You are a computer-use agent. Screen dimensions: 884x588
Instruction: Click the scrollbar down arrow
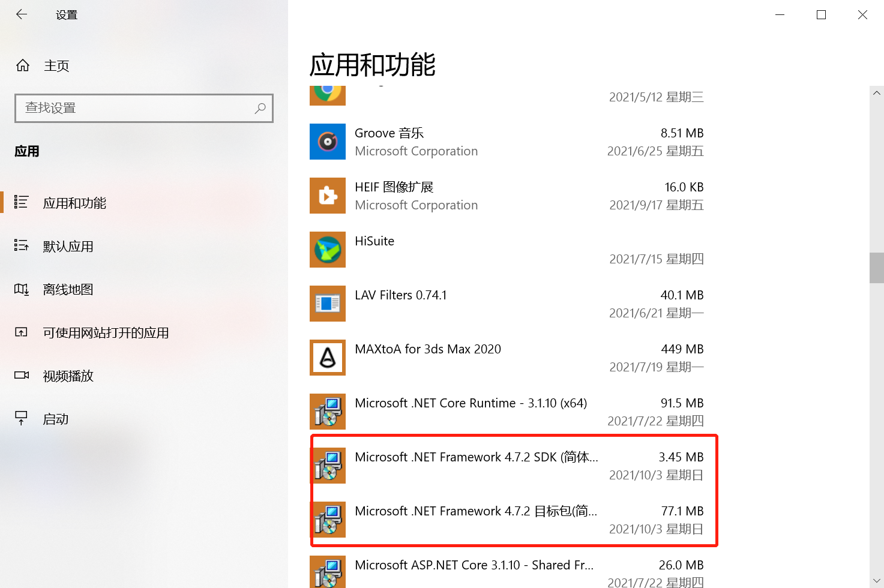pos(877,580)
